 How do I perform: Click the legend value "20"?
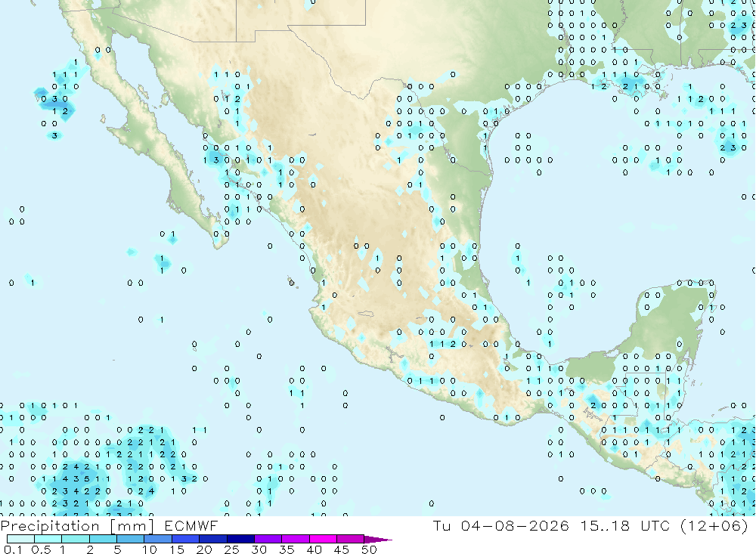pos(204,549)
